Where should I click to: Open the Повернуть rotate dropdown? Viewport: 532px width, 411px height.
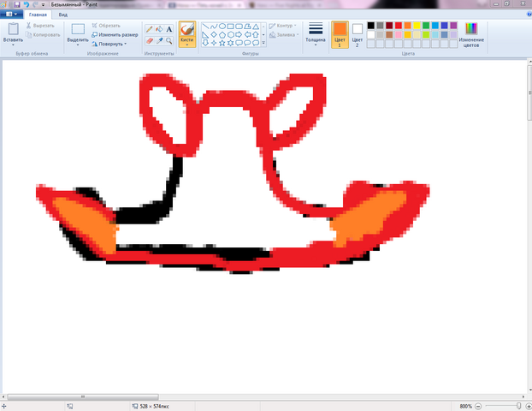[109, 44]
